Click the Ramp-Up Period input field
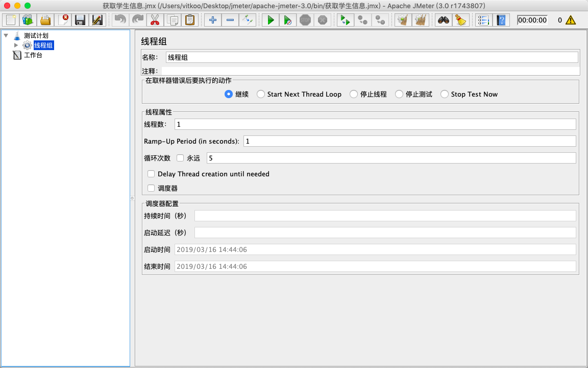588x368 pixels. (x=409, y=141)
